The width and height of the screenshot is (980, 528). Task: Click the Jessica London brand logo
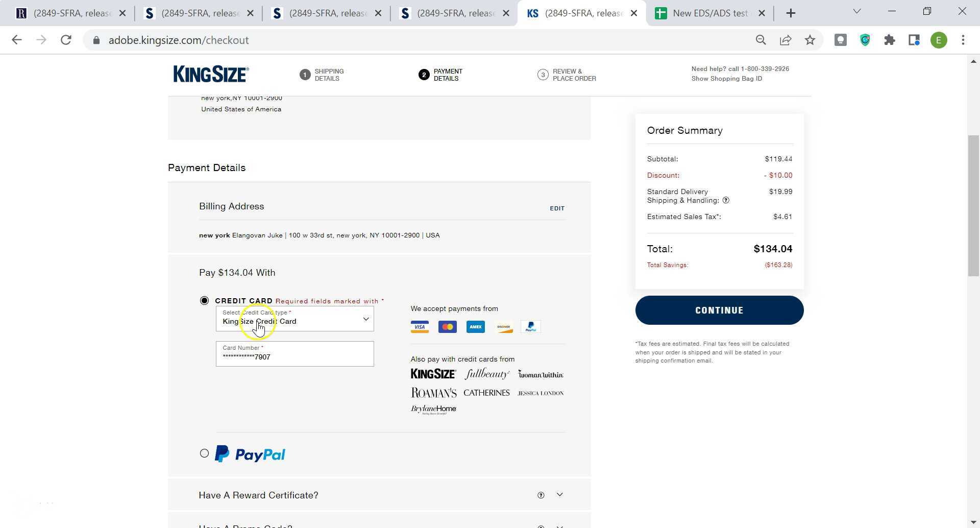pos(541,393)
